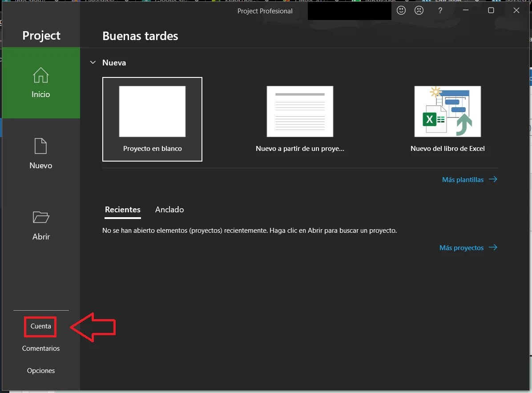Choose Nuevo a partir de un proyecto template
The width and height of the screenshot is (532, 393).
pos(300,119)
